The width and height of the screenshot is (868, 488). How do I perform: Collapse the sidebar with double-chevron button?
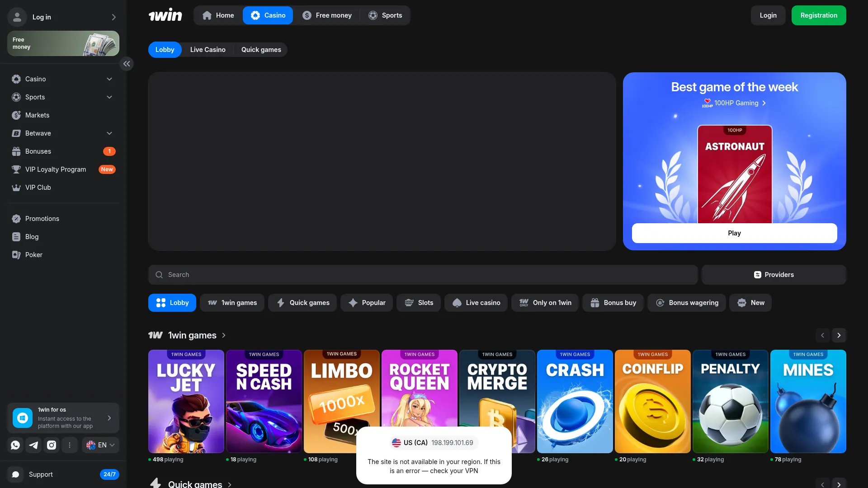tap(127, 64)
